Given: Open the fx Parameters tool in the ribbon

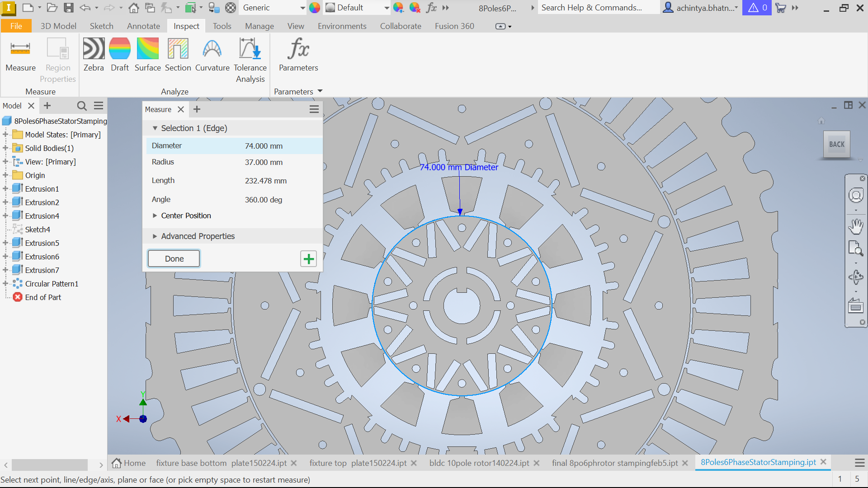Looking at the screenshot, I should 298,55.
